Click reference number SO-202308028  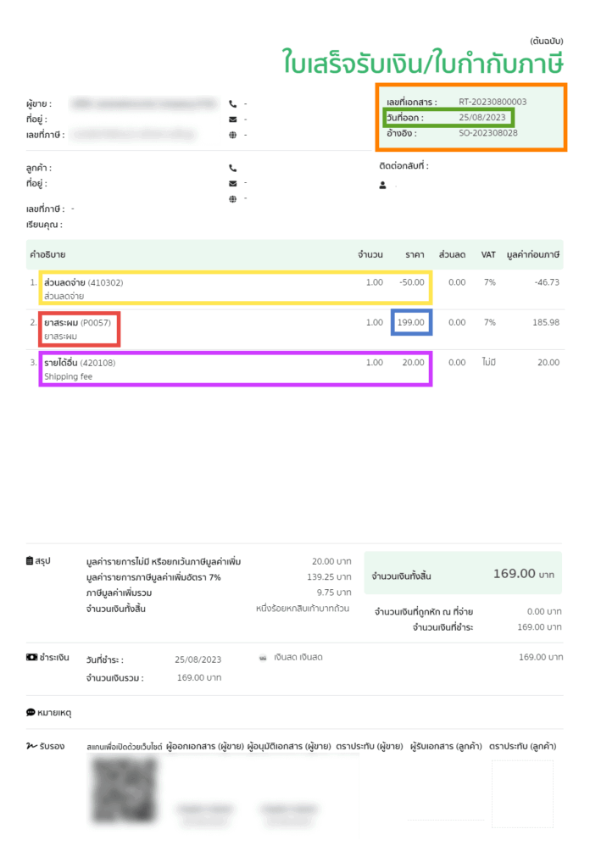(x=488, y=133)
